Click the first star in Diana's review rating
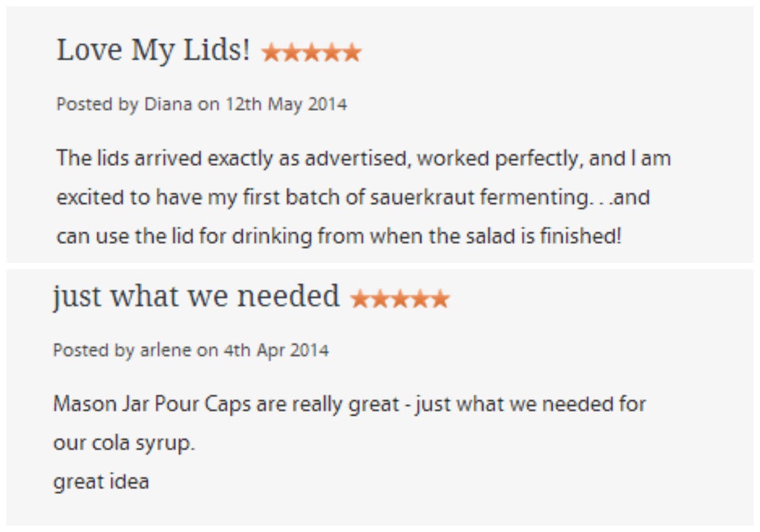 click(x=271, y=53)
